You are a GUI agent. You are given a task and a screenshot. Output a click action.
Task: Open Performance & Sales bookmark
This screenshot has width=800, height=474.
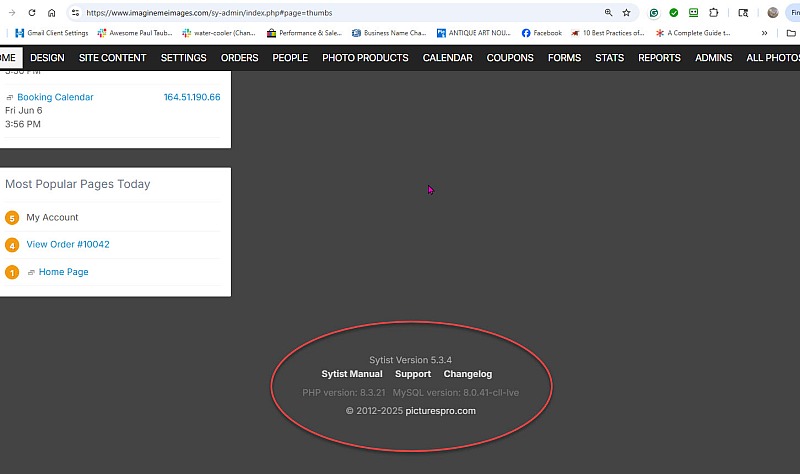pyautogui.click(x=304, y=33)
